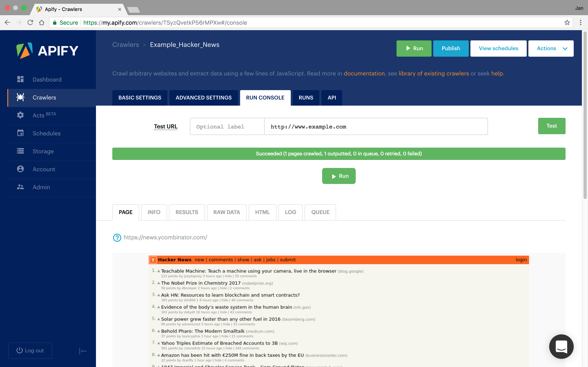Select the Log tab
The height and width of the screenshot is (367, 588).
(290, 212)
